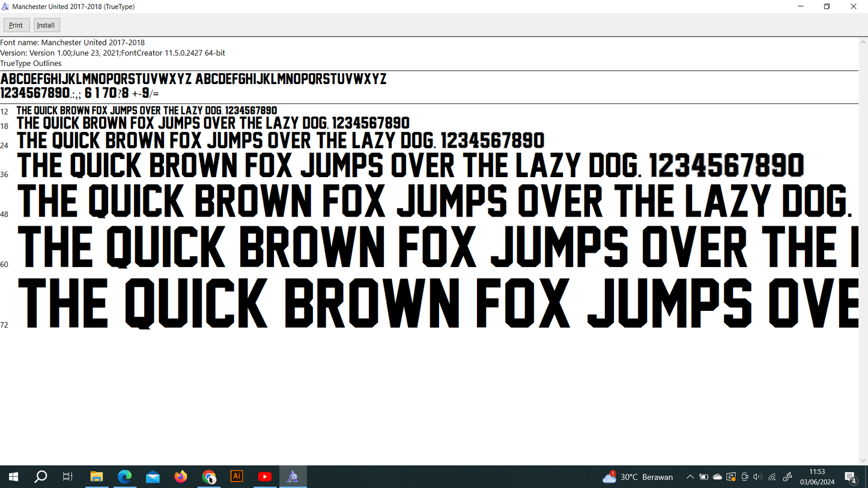Click the Print button

[x=16, y=25]
